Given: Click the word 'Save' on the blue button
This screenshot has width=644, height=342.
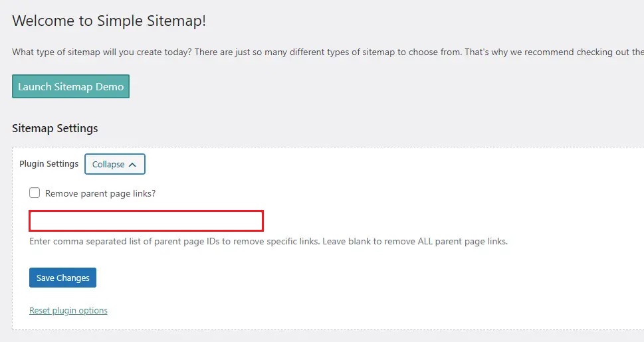Looking at the screenshot, I should 45,278.
